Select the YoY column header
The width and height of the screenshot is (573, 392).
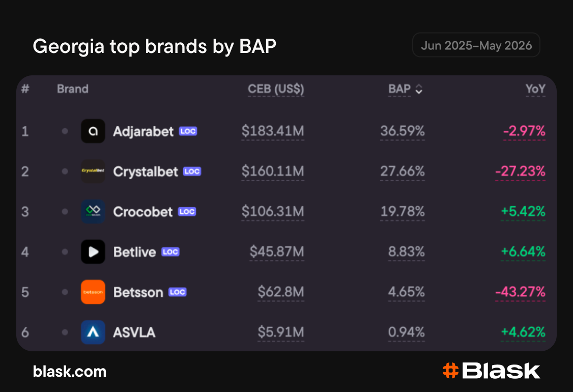535,89
